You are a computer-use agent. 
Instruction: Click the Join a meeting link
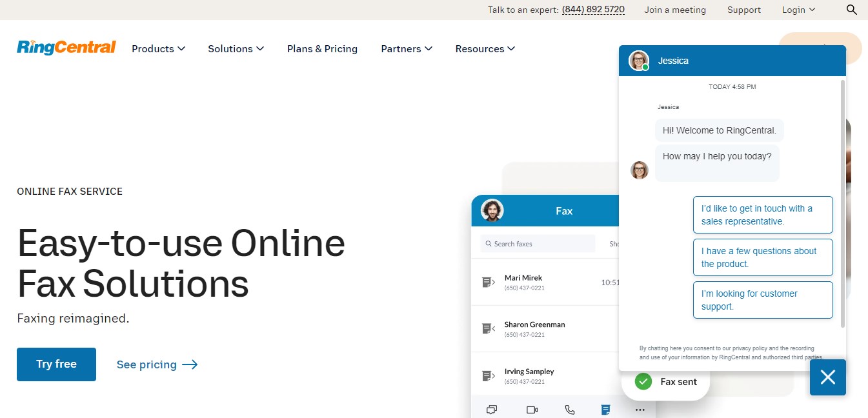point(675,10)
